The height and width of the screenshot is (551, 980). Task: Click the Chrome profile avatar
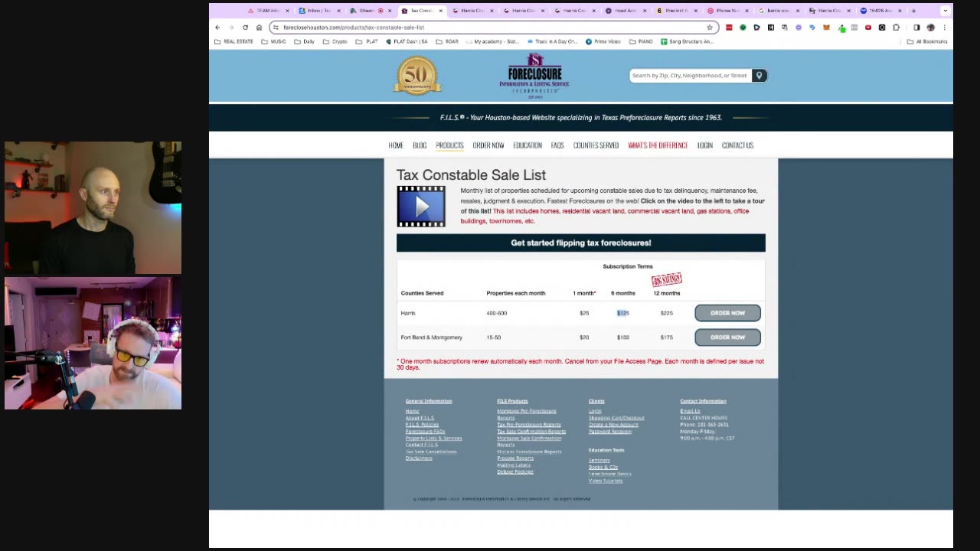pos(931,28)
